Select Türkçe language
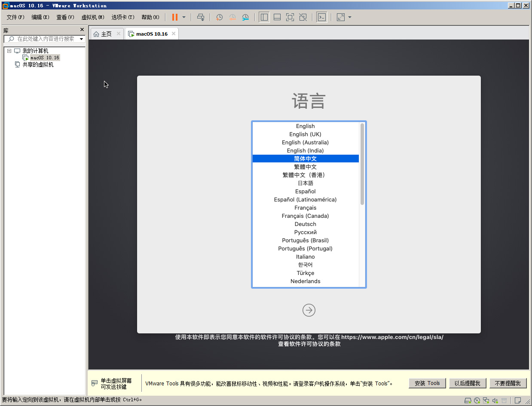This screenshot has height=406, width=532. tap(306, 273)
